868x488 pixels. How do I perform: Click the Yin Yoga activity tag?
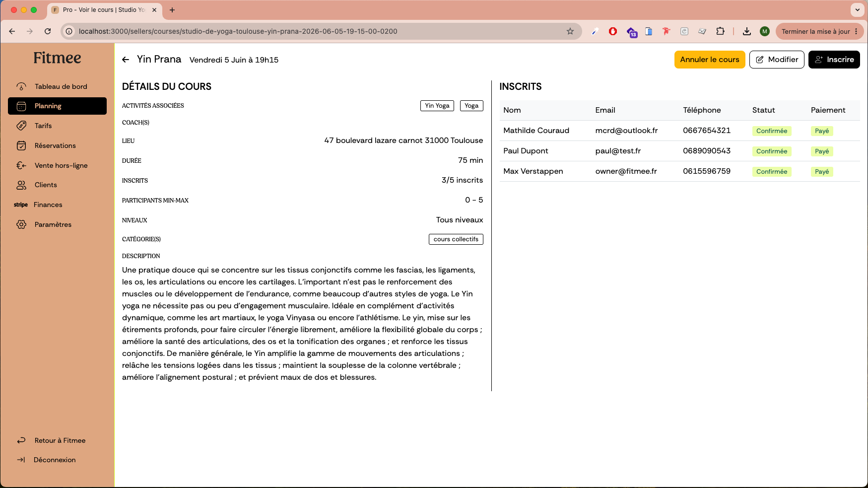[437, 106]
